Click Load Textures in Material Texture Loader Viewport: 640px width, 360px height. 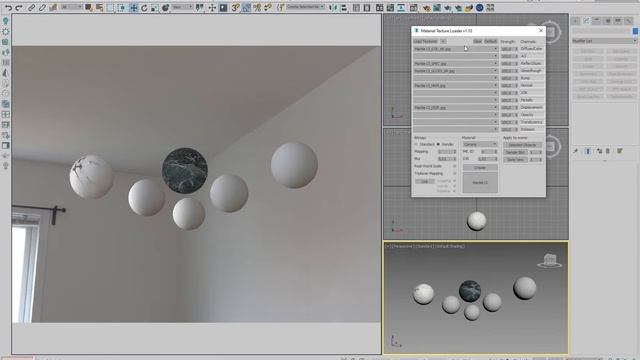coord(426,41)
